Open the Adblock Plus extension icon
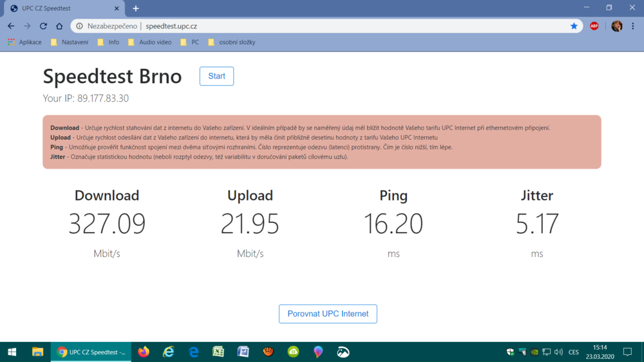The image size is (644, 362). click(x=594, y=26)
